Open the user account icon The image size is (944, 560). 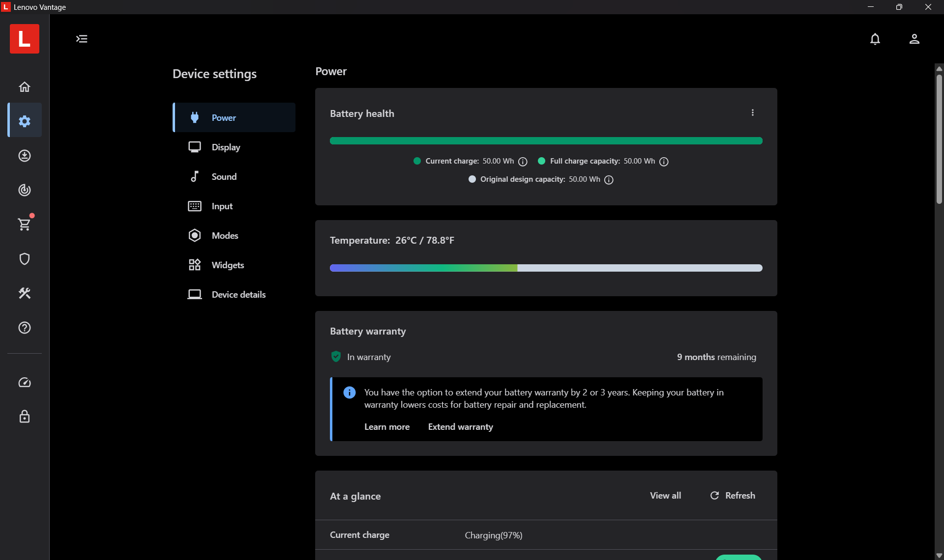point(914,39)
